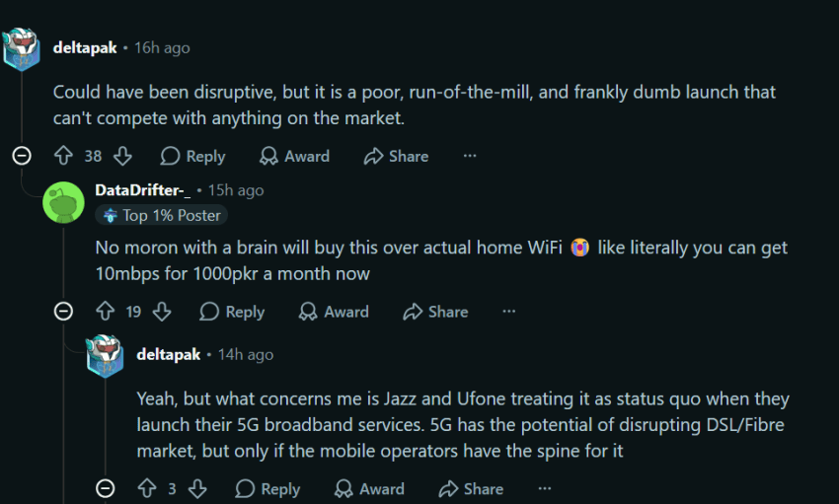Downvote deltapak's reply about 5G broadband
The height and width of the screenshot is (504, 839).
point(198,488)
